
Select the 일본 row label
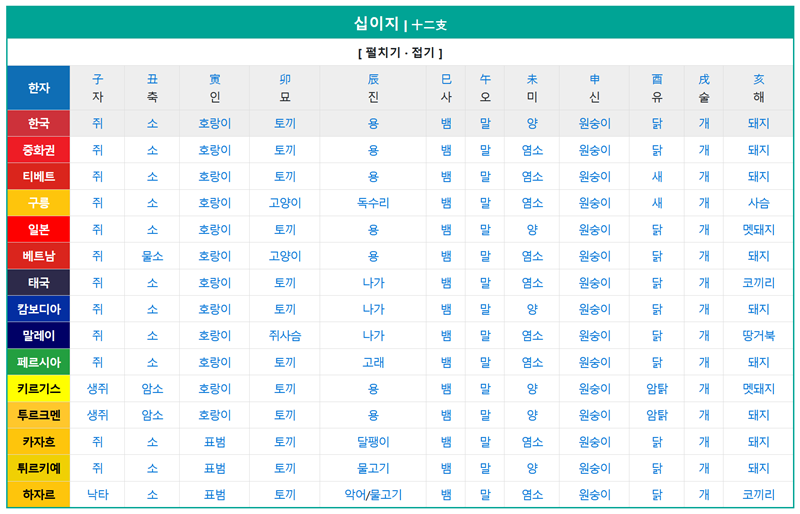39,230
